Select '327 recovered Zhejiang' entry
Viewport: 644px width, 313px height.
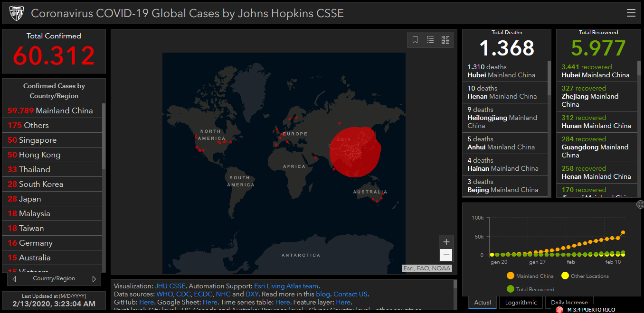click(597, 96)
